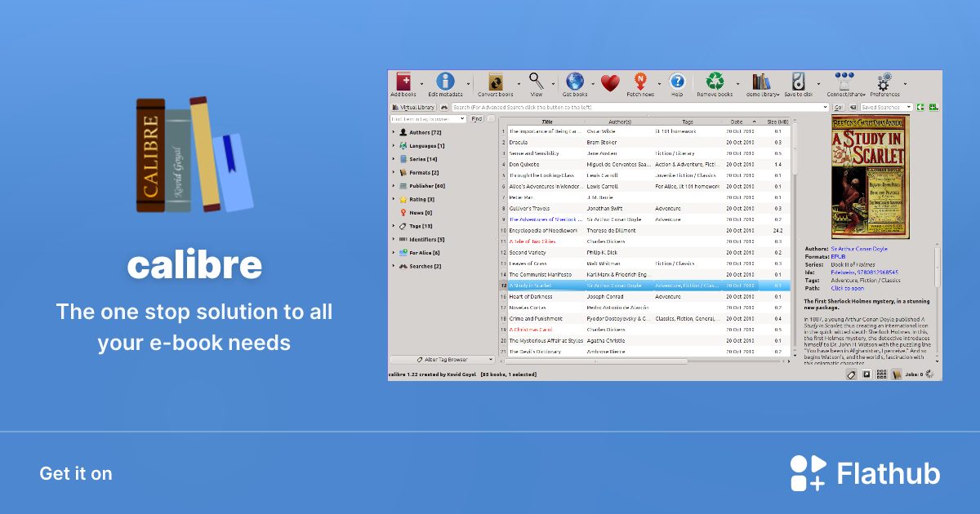This screenshot has width=980, height=514.
Task: Click the save search green plus icon
Action: [x=933, y=107]
